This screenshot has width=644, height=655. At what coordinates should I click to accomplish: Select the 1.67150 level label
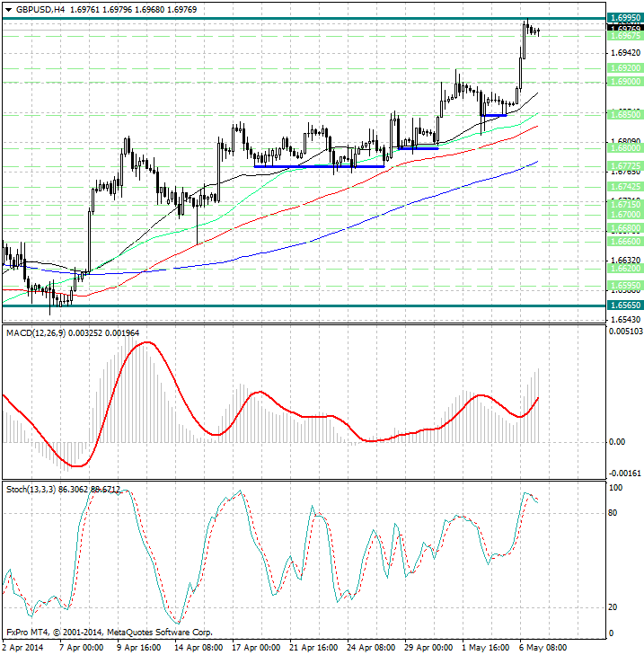625,205
